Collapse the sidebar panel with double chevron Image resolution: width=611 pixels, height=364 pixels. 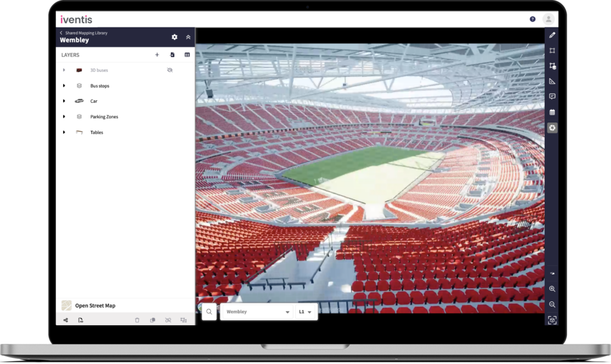[189, 37]
